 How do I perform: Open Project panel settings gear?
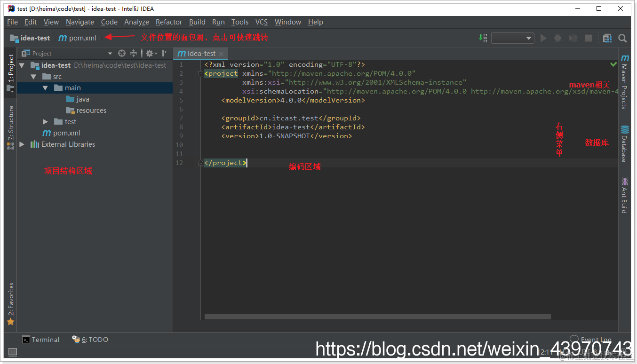tap(151, 53)
